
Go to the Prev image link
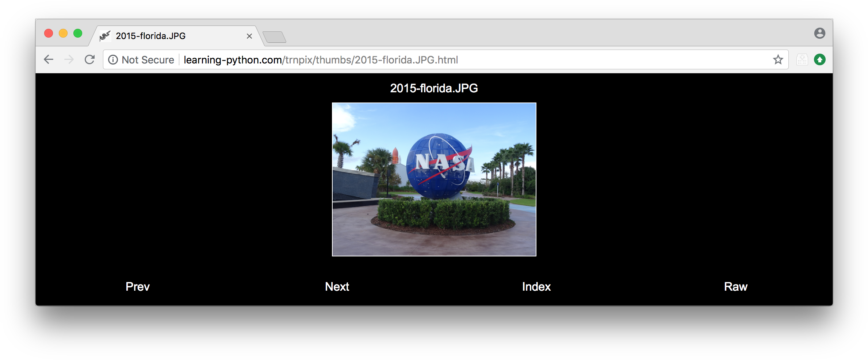coord(138,286)
